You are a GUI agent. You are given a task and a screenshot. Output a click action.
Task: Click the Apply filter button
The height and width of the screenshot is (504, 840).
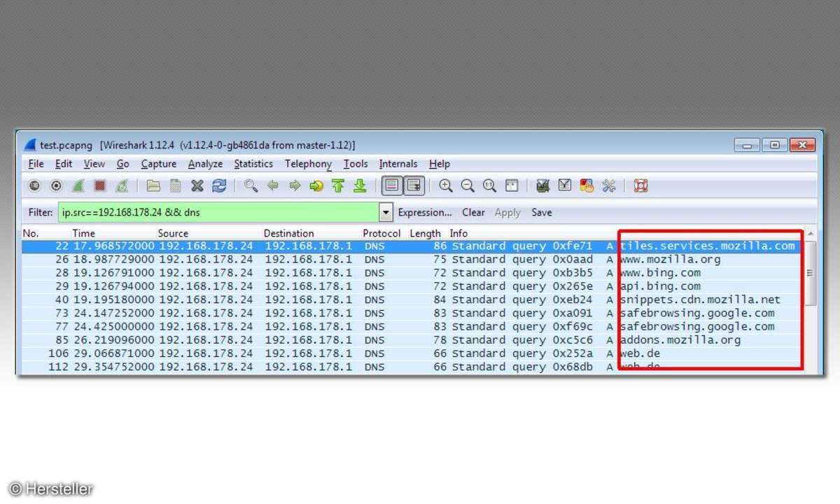pyautogui.click(x=507, y=213)
